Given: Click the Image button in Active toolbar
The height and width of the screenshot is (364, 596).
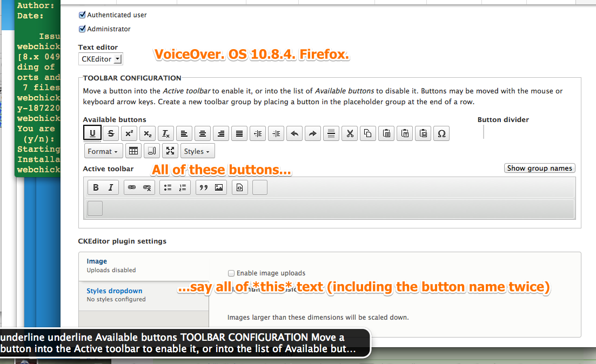Looking at the screenshot, I should pos(219,187).
